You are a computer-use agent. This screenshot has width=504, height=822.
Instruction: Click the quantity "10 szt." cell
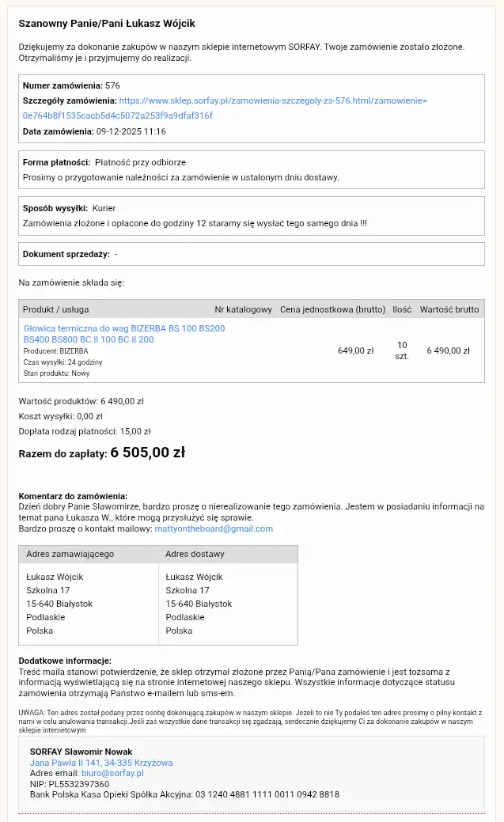402,350
